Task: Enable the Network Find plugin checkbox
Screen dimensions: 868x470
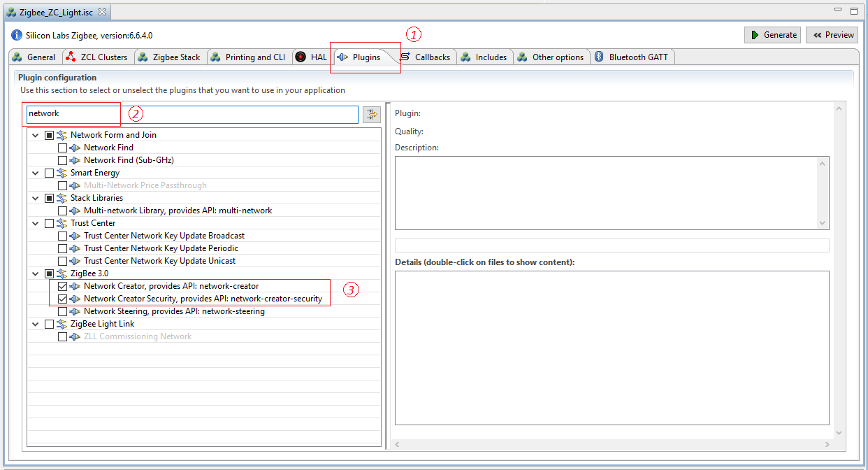Action: pos(63,148)
